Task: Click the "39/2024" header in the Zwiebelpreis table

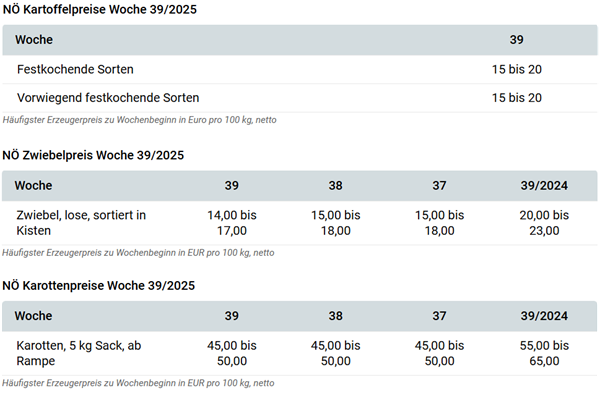Action: click(544, 185)
